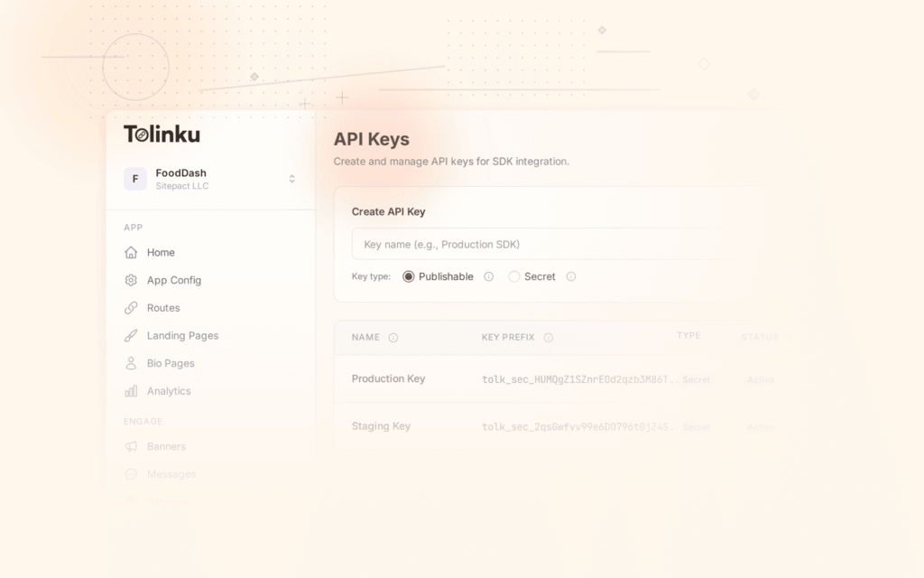Select the Production Key row

(x=388, y=378)
